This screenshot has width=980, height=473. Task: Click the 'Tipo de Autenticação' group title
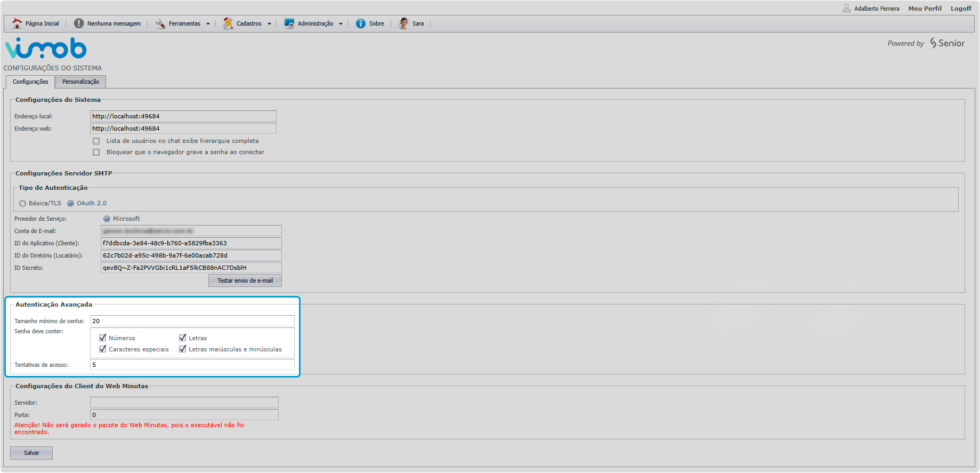(x=53, y=188)
